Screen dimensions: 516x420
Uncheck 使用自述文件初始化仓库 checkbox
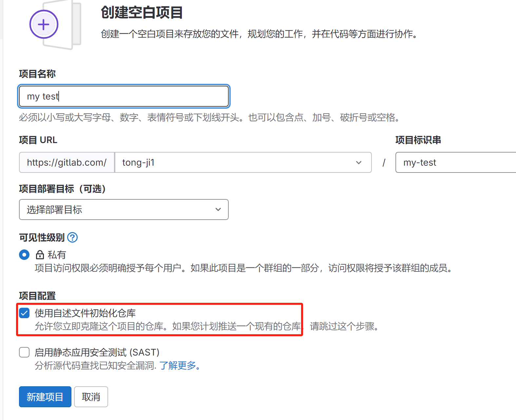point(24,313)
